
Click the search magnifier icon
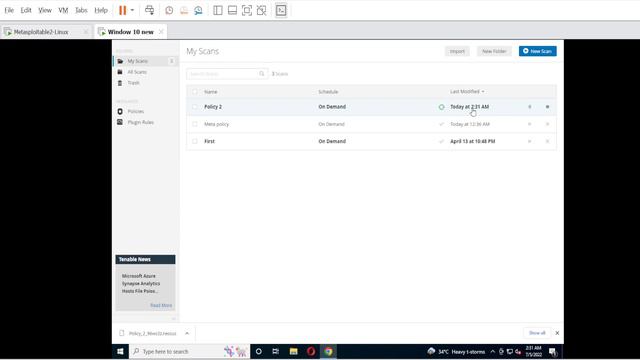click(262, 74)
